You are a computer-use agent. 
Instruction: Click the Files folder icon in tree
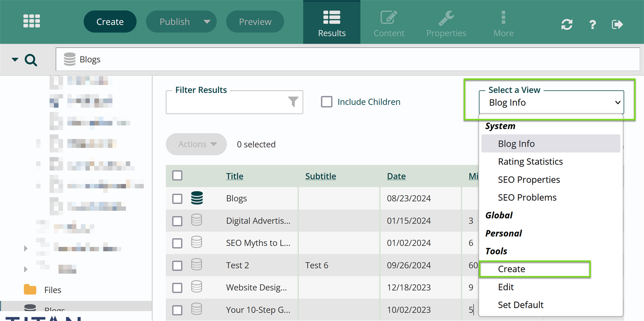(x=30, y=290)
